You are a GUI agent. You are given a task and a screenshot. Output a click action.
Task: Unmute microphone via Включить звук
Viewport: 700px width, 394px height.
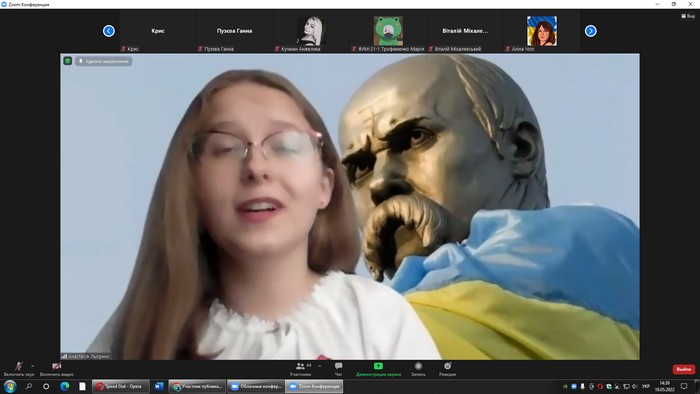click(x=18, y=369)
